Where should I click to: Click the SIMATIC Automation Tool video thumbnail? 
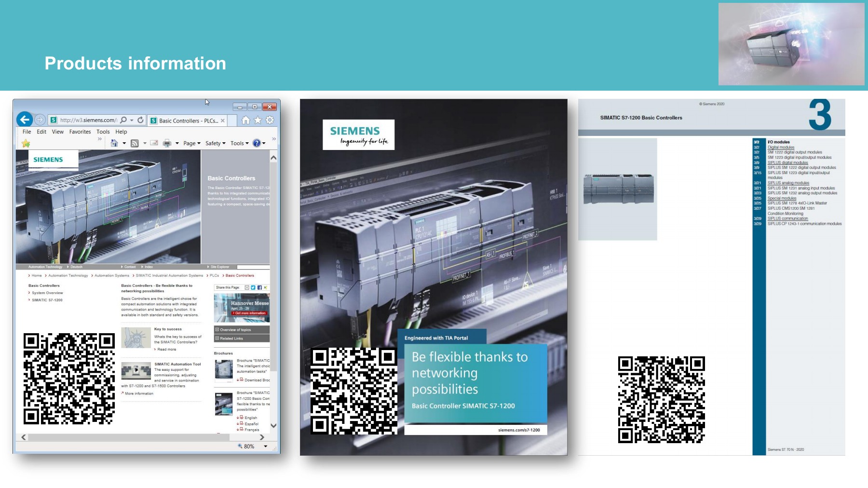tap(136, 371)
